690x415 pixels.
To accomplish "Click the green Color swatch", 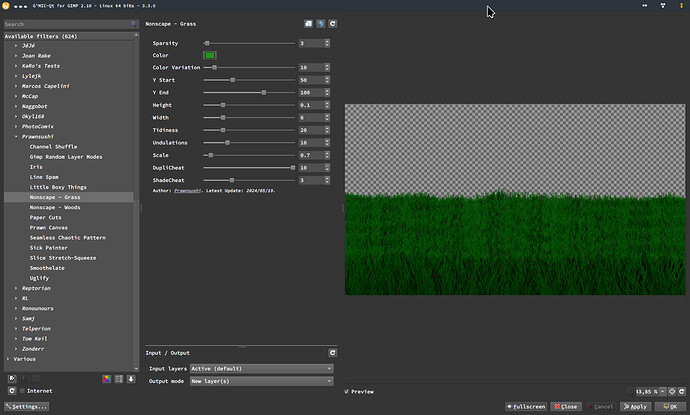I will coord(210,55).
